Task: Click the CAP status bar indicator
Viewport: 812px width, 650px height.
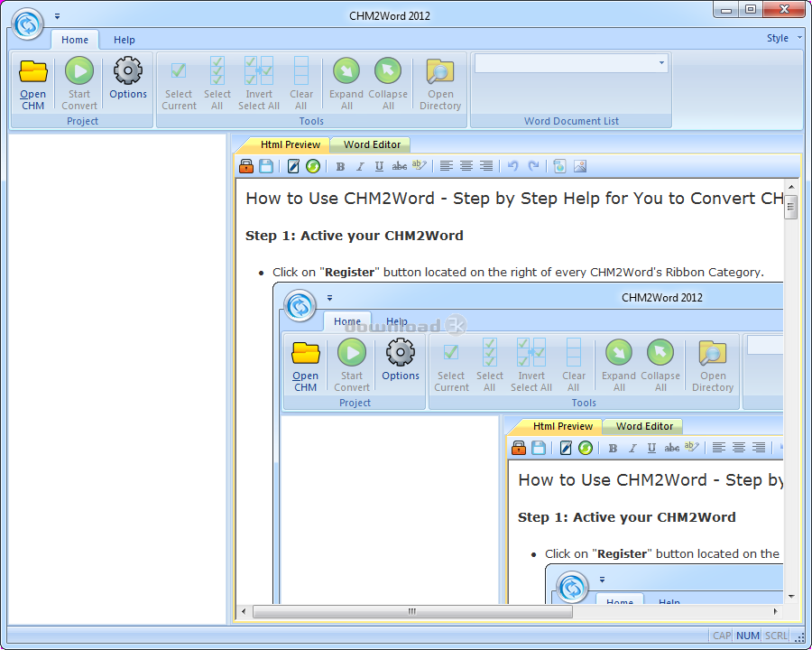Action: (722, 636)
